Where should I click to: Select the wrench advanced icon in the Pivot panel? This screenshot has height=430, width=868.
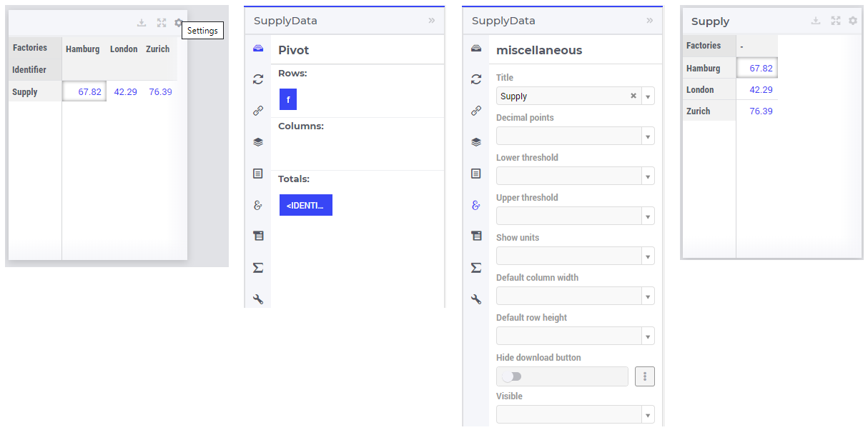(x=258, y=299)
